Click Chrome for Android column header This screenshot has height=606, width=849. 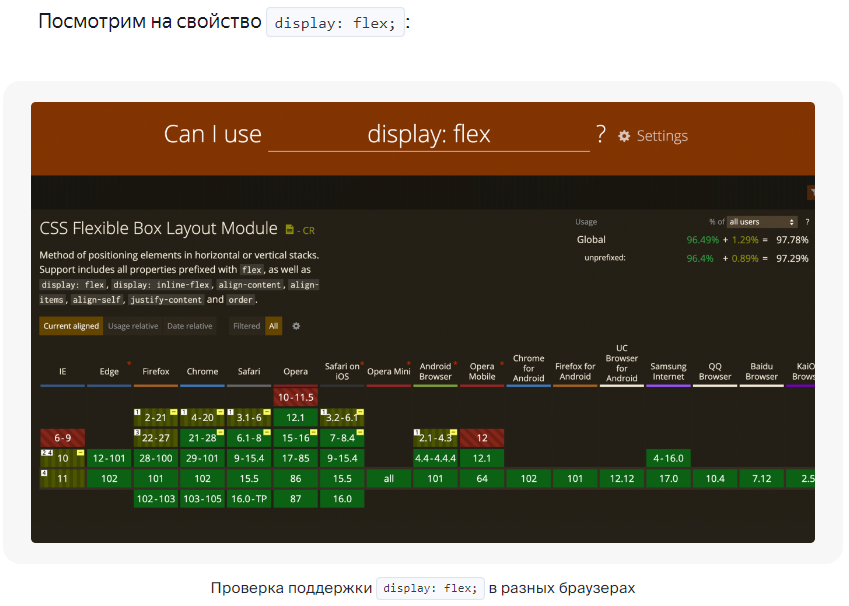[528, 368]
